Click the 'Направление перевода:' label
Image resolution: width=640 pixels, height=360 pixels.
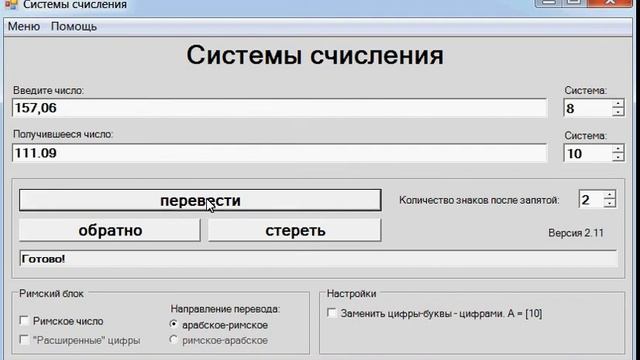225,309
